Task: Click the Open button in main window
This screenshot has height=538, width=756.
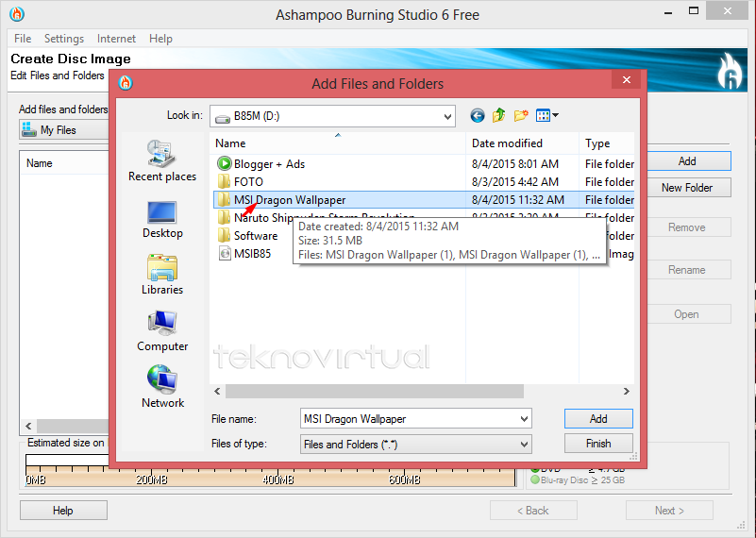Action: click(x=688, y=313)
